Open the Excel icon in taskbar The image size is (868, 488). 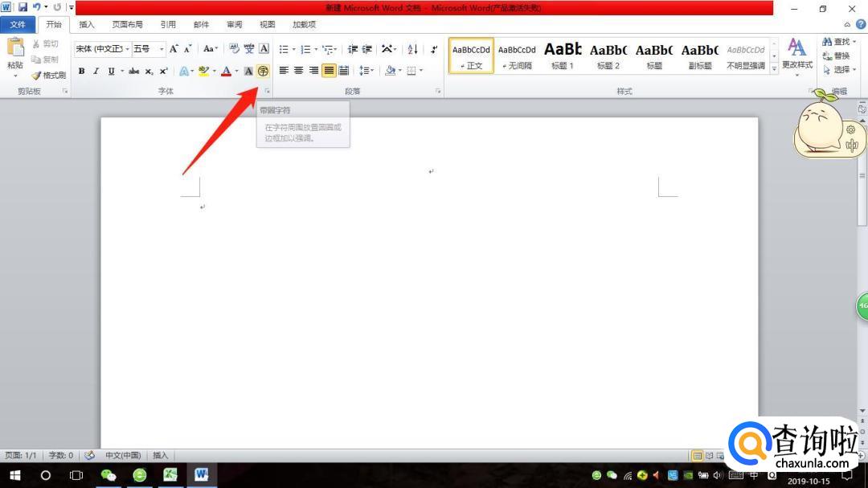click(x=170, y=475)
